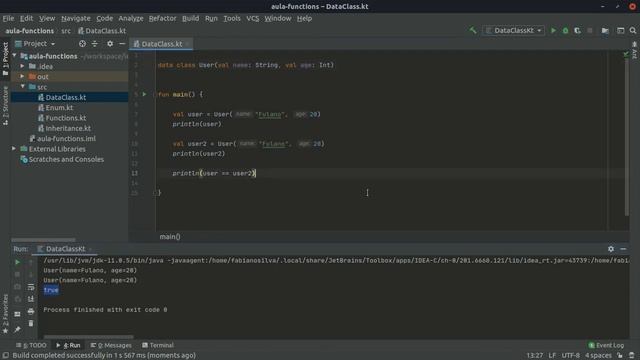Print the Run console output
Screen dimensions: 640x360
[31, 311]
